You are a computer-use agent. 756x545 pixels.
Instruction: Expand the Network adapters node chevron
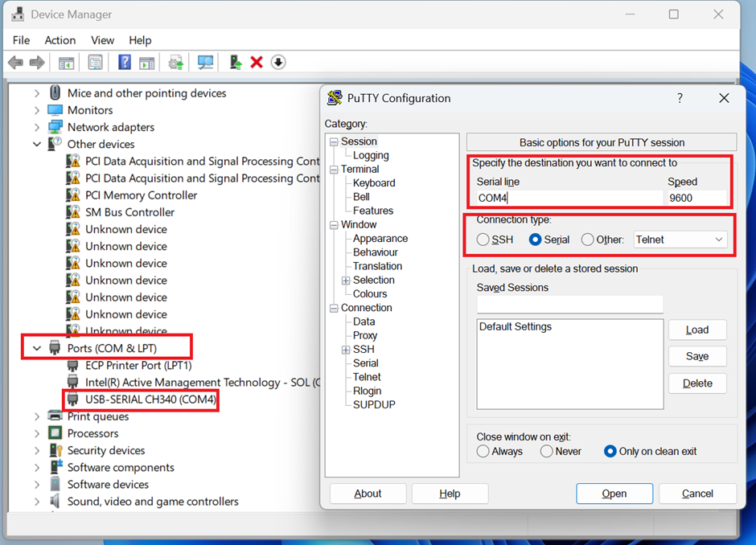[37, 127]
